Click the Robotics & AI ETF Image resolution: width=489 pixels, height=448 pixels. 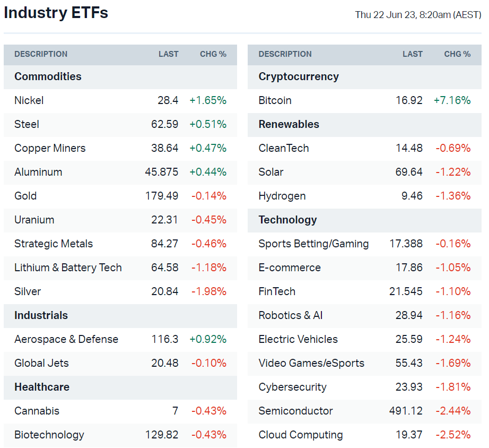[290, 315]
